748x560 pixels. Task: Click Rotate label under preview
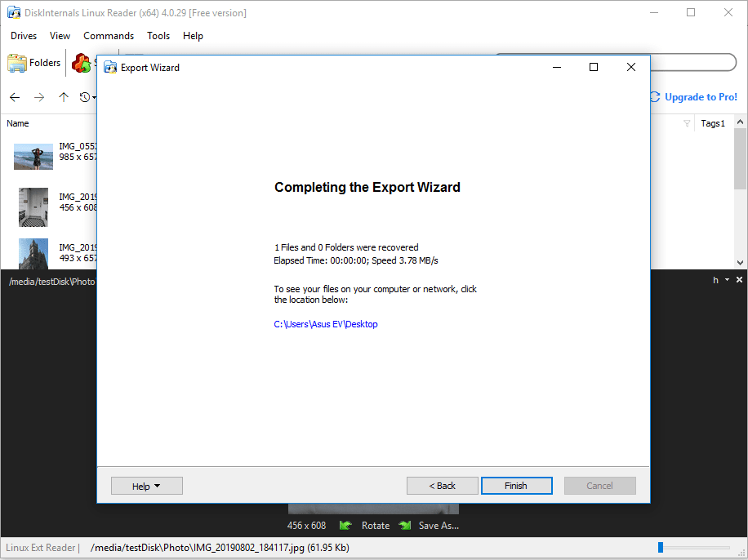(376, 526)
